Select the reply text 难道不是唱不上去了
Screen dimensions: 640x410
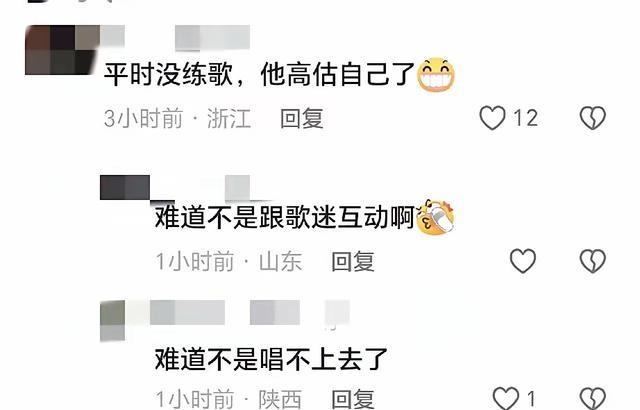pos(271,359)
